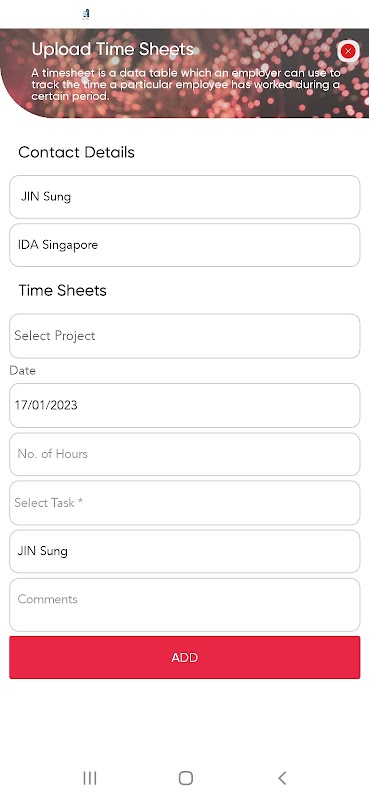Open the Select Project dropdown

click(185, 336)
